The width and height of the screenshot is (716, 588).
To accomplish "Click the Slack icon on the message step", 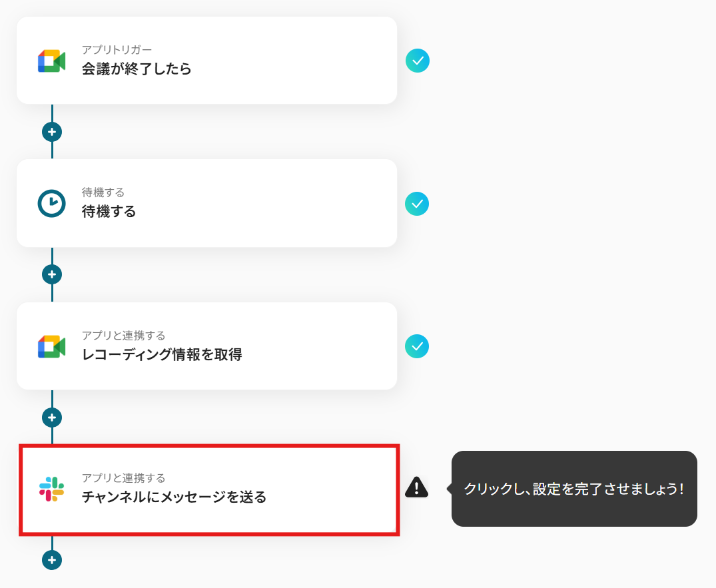I will [x=51, y=489].
